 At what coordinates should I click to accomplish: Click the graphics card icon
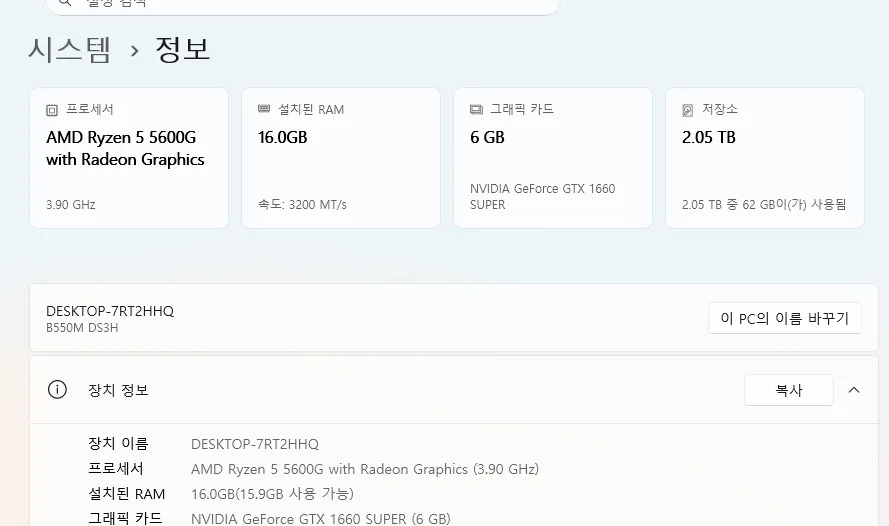coord(476,109)
